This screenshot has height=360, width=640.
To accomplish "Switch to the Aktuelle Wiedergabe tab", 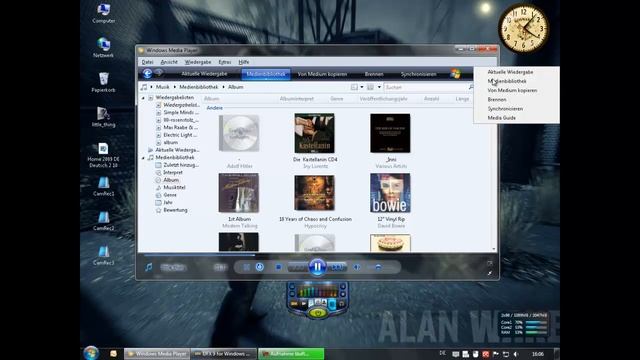I will 204,74.
